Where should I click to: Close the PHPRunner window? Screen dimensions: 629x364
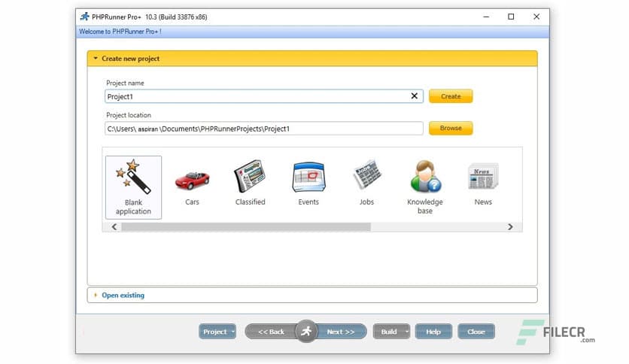[x=536, y=17]
